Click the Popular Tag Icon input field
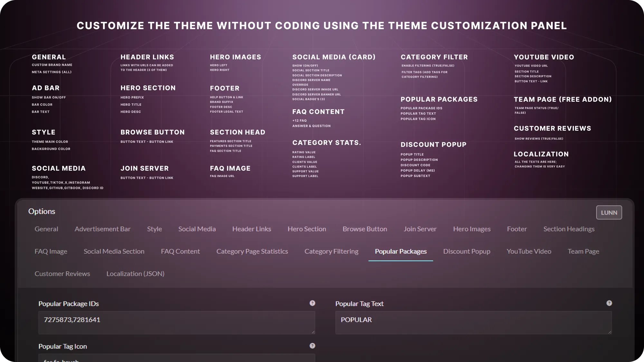 pos(177,358)
